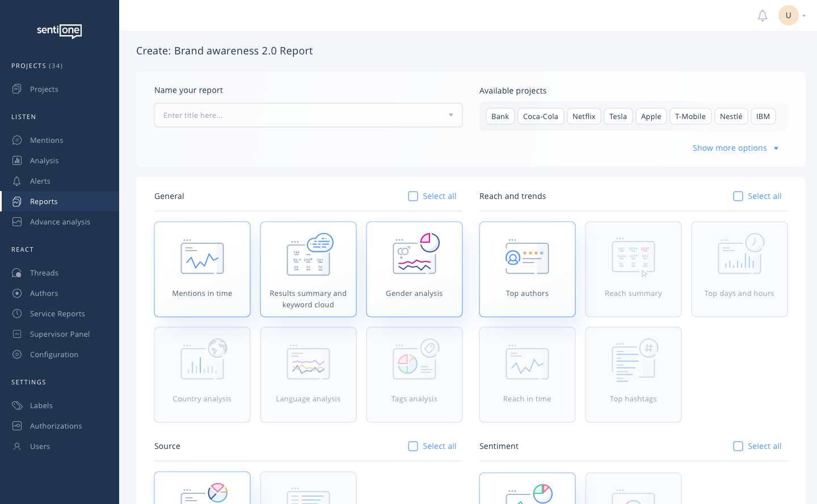
Task: Open Alerts from the sidebar bell icon
Action: click(x=17, y=181)
